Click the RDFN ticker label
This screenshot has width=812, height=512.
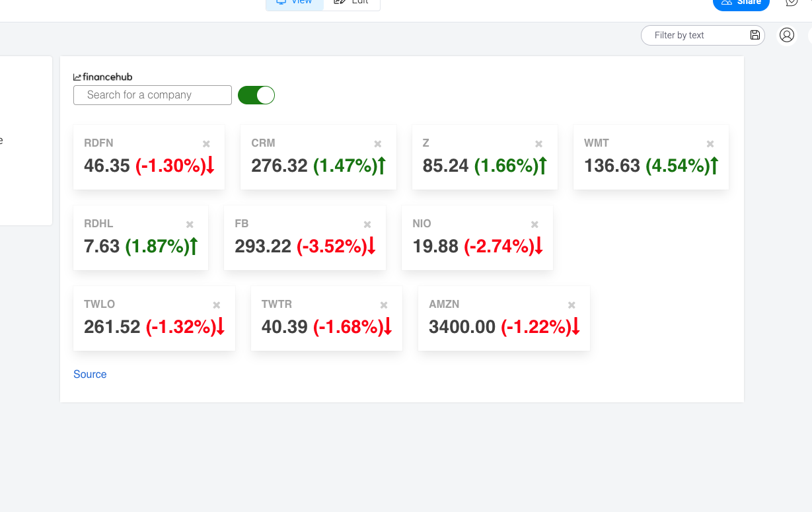(98, 143)
